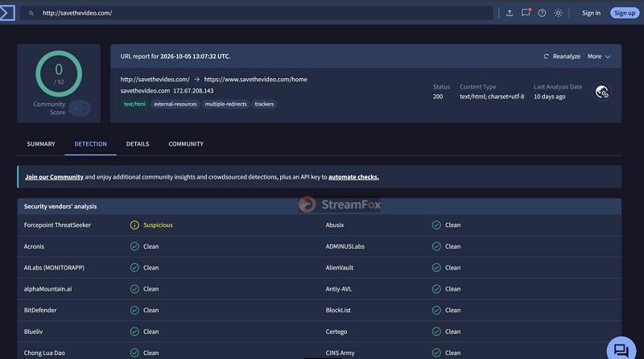644x359 pixels.
Task: Click the Reanalyze refresh icon
Action: [x=546, y=56]
